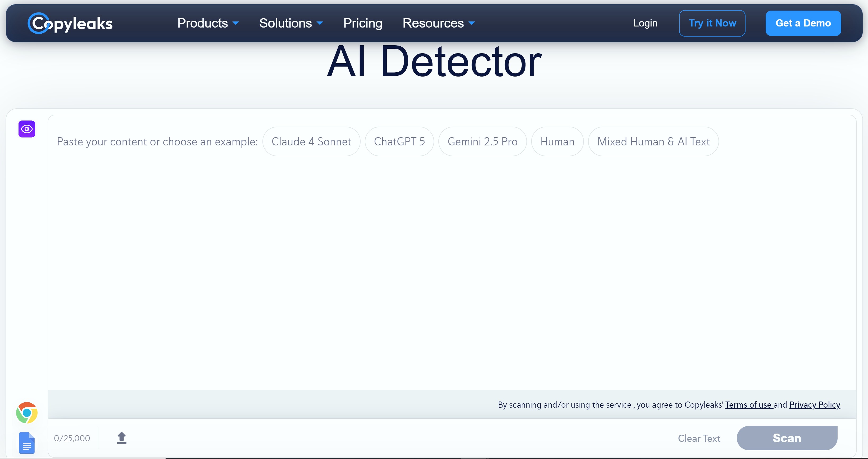
Task: Expand the Solutions dropdown menu
Action: coord(291,23)
